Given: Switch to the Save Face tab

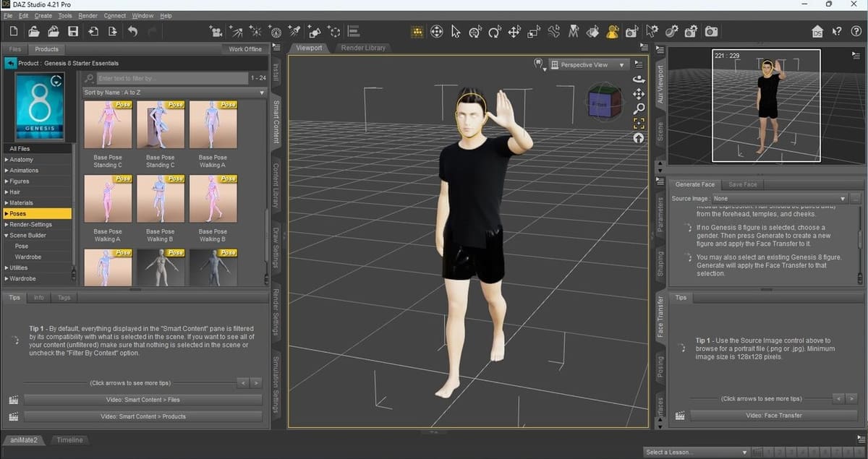Looking at the screenshot, I should (742, 184).
